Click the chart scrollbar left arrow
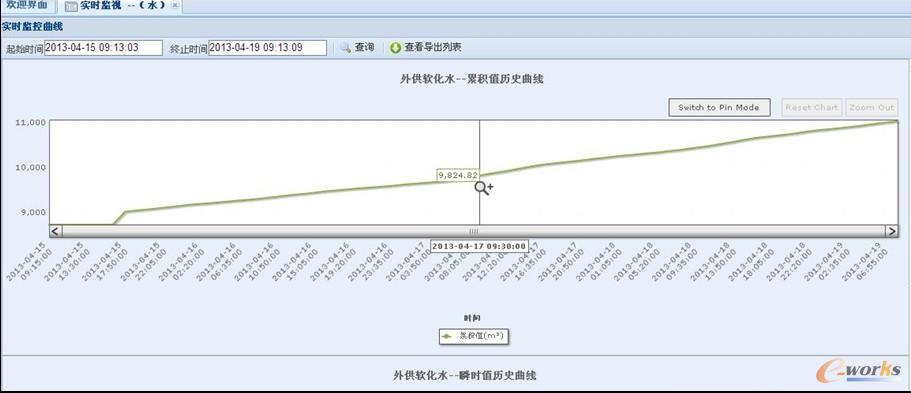911x393 pixels. (x=55, y=231)
